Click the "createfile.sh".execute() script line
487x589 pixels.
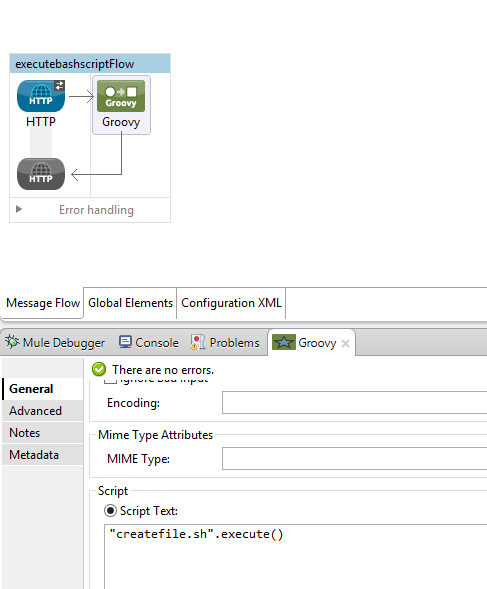click(196, 534)
